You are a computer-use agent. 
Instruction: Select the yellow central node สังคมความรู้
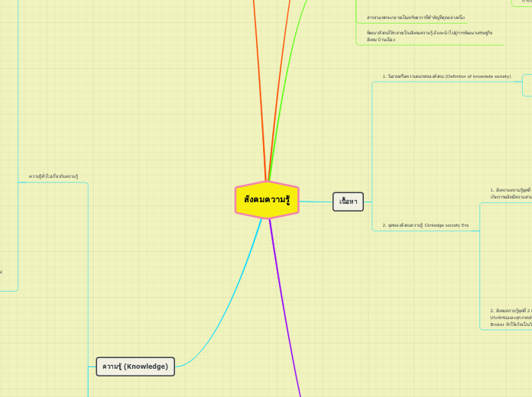267,200
